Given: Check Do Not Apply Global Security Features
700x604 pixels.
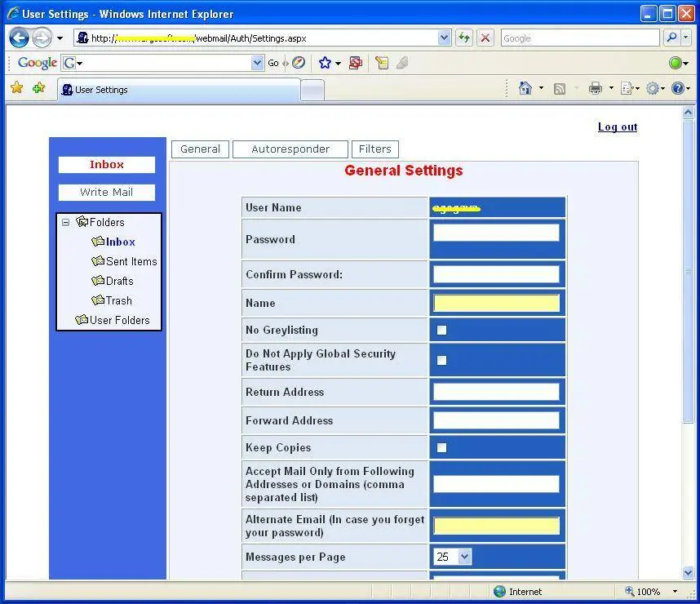Looking at the screenshot, I should (x=441, y=360).
